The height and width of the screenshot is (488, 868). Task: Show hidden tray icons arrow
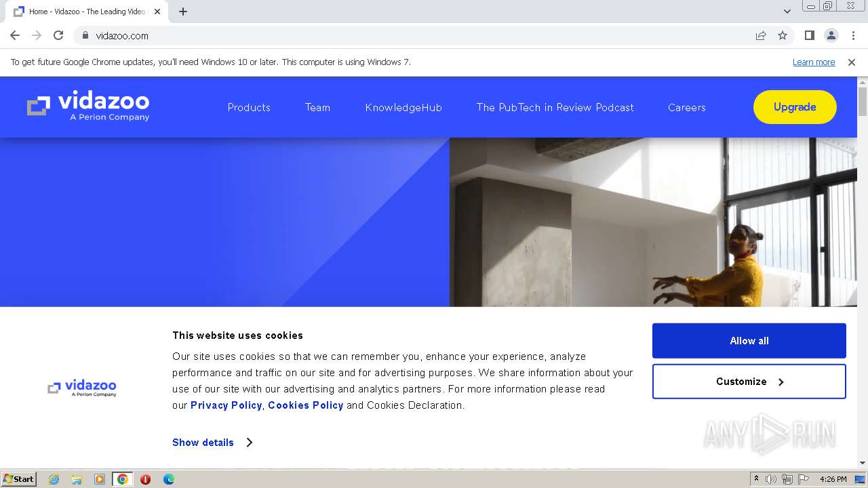pos(756,479)
